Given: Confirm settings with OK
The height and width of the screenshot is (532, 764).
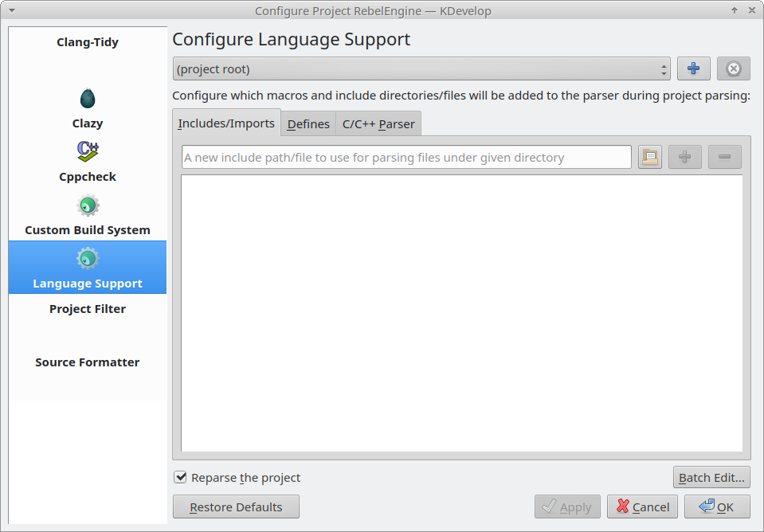Looking at the screenshot, I should (x=717, y=507).
